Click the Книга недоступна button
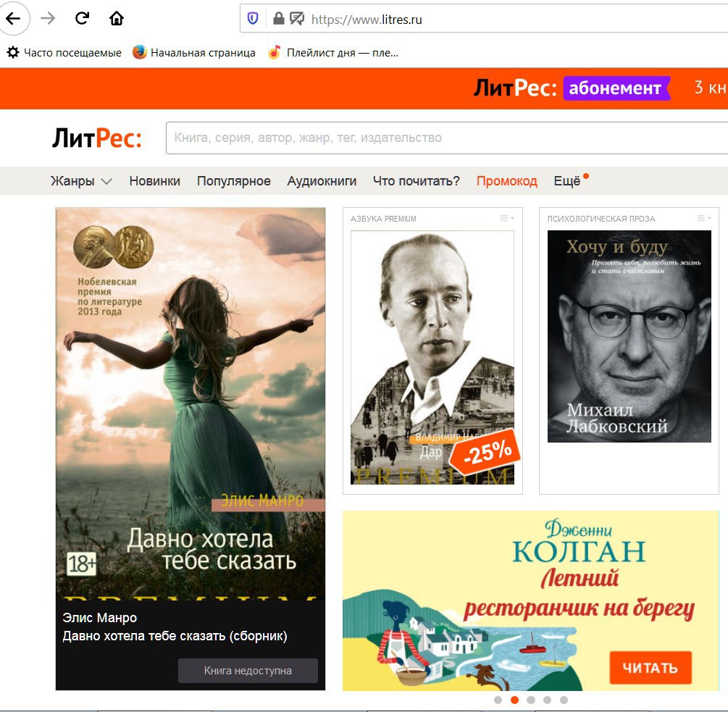 pyautogui.click(x=248, y=671)
